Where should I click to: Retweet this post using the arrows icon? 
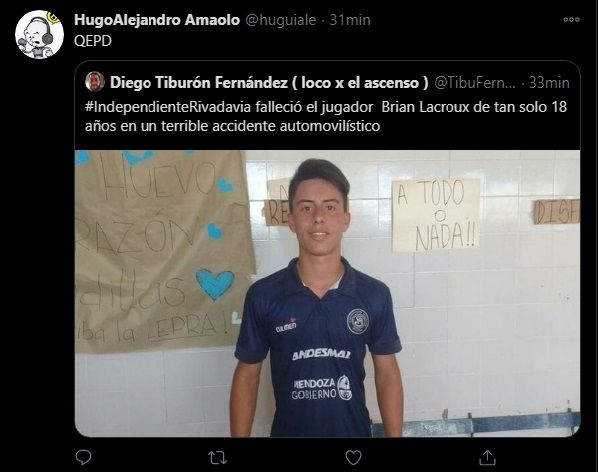coord(217,458)
